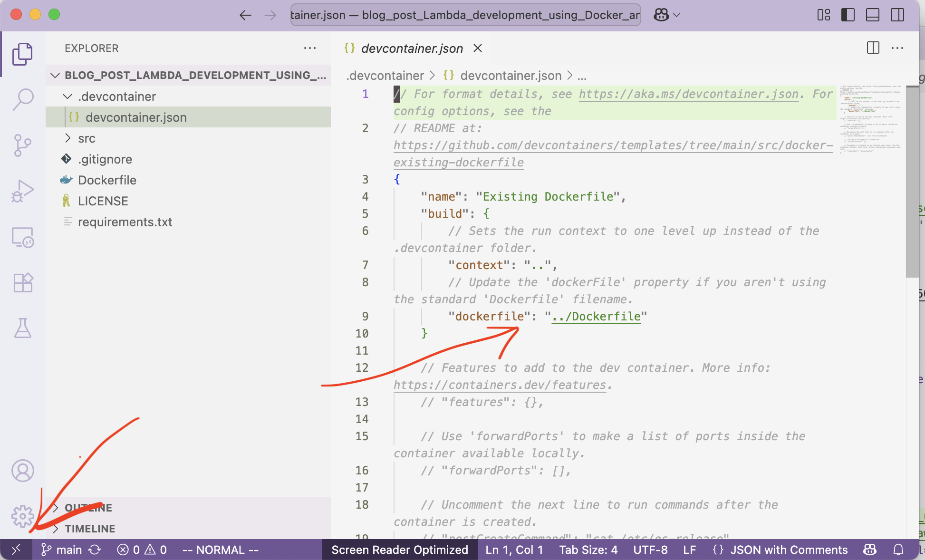Go back with the left arrow
This screenshot has width=925, height=560.
click(x=245, y=15)
